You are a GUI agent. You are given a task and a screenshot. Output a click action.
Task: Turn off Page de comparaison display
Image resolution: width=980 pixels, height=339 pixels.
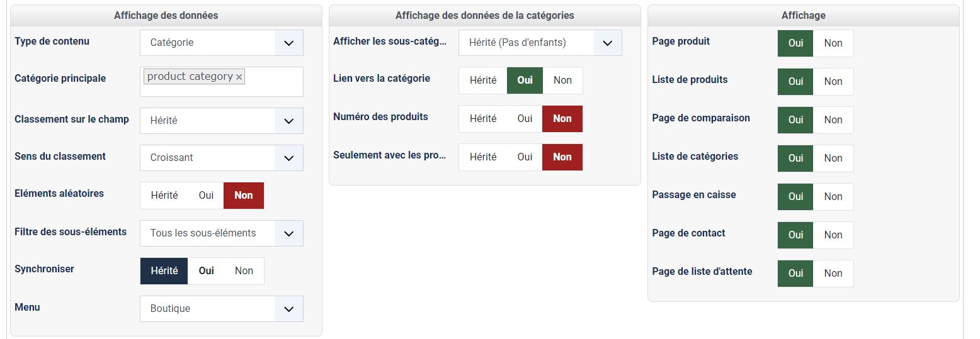click(833, 120)
